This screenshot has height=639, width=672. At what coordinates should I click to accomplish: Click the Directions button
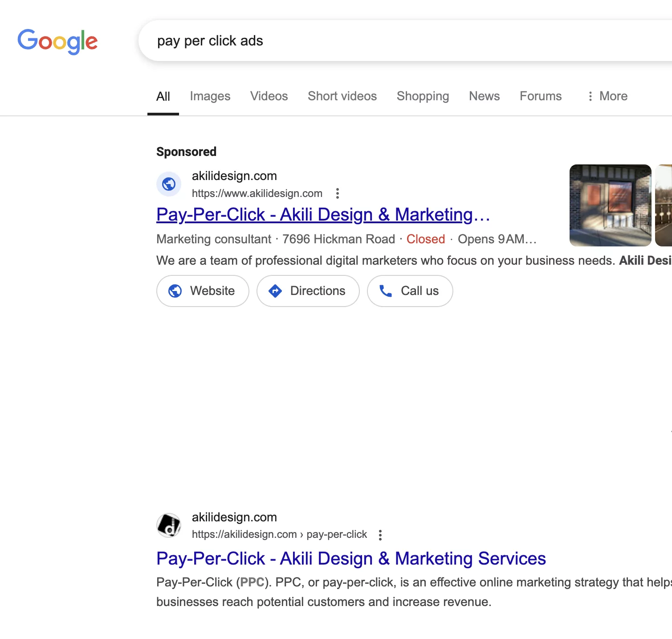pos(308,291)
